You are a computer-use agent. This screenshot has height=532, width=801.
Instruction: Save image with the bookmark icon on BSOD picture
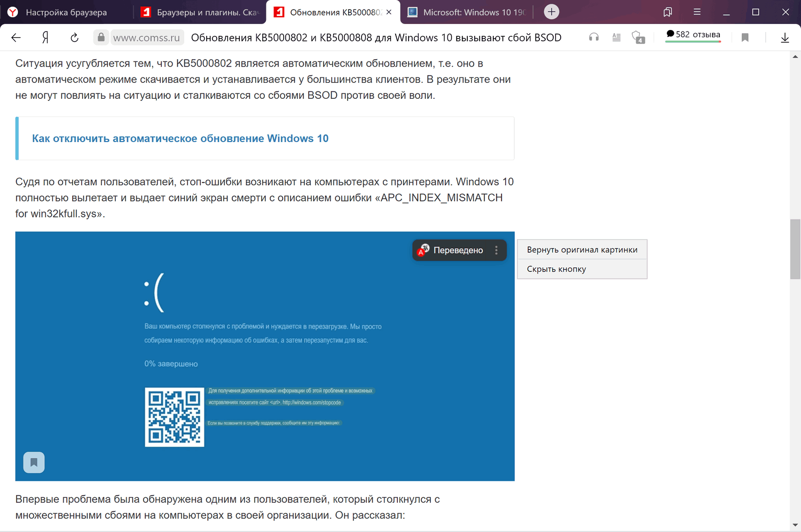click(34, 463)
